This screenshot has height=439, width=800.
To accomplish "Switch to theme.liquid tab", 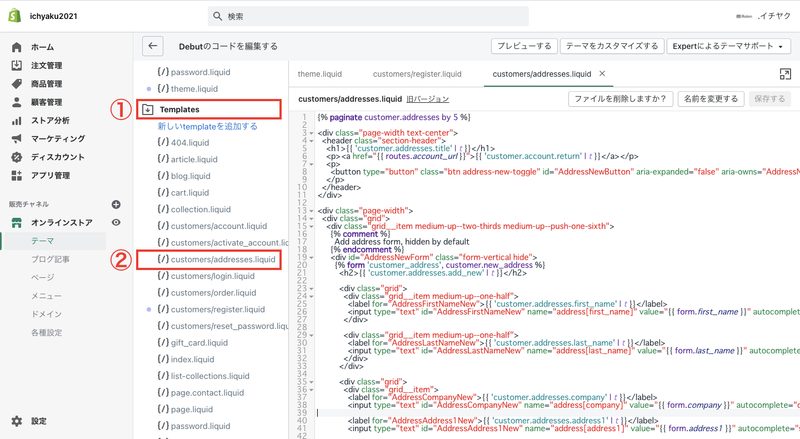I will (x=320, y=74).
